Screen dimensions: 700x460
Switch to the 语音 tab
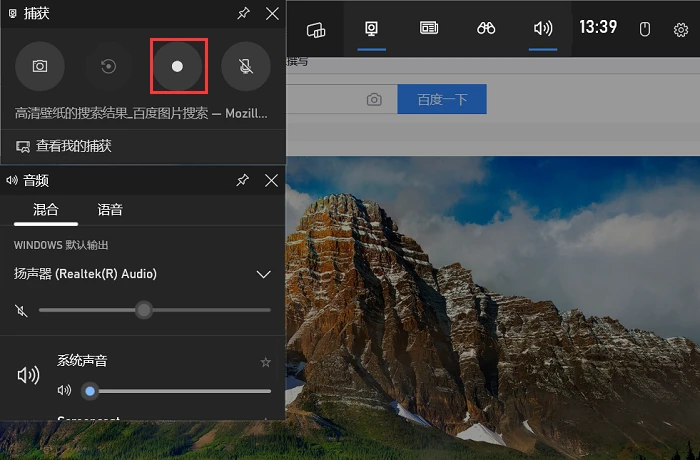pyautogui.click(x=110, y=209)
